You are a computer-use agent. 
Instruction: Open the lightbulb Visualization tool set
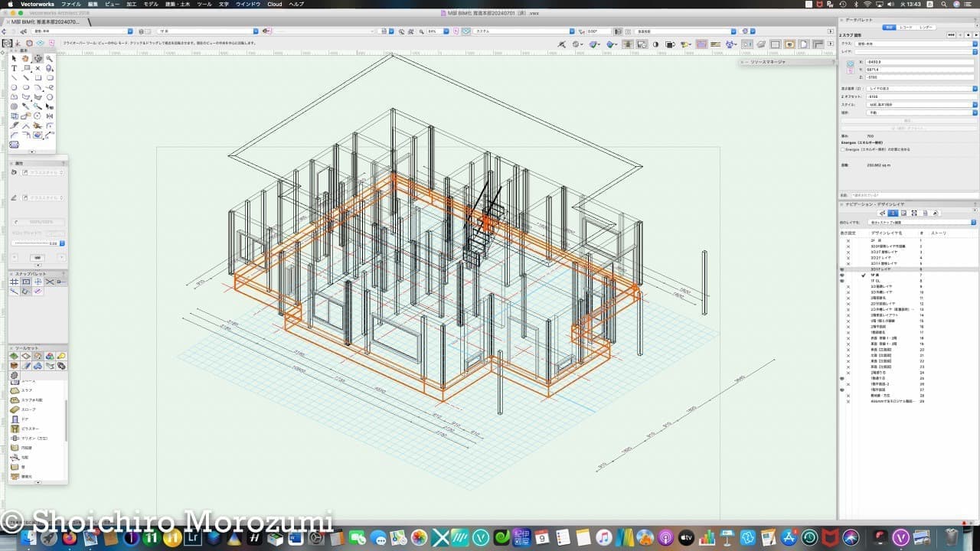[x=60, y=357]
